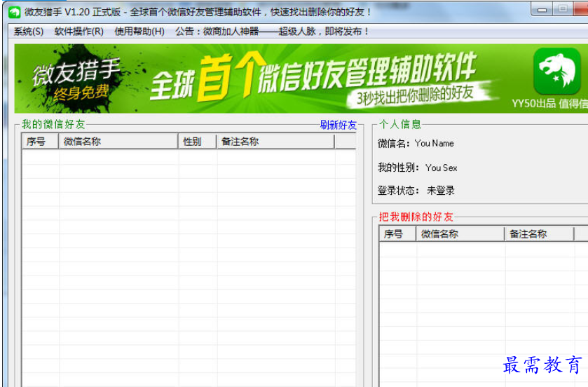Click the 登录状态 label
The height and width of the screenshot is (387, 588).
pos(397,191)
